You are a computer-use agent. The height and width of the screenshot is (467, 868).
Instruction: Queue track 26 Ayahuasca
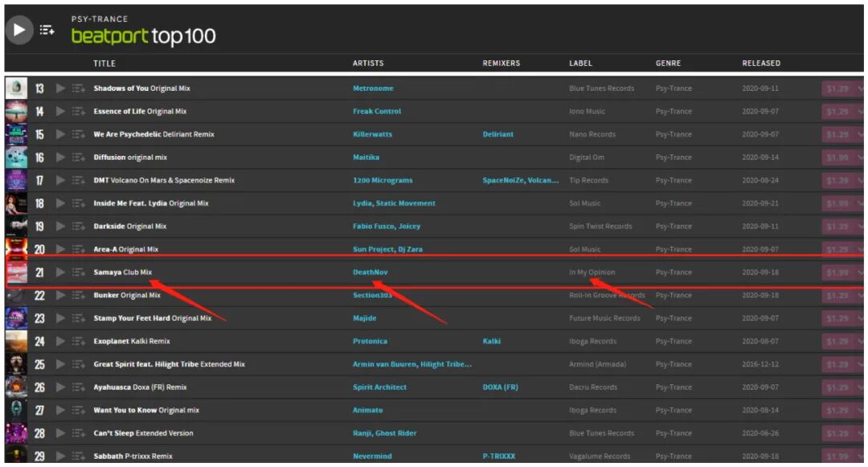79,387
